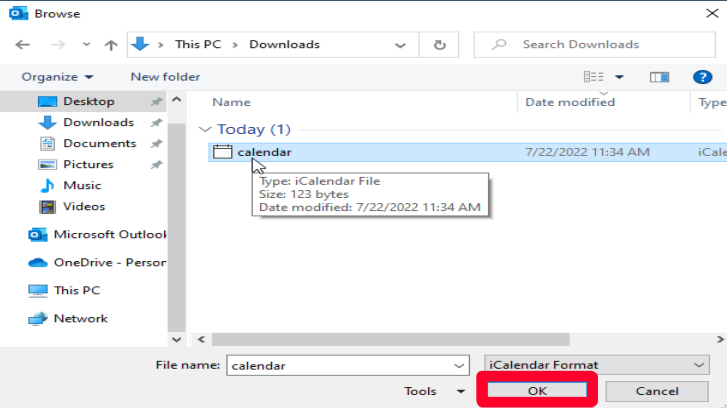Expand the Organize dropdown menu
This screenshot has height=408, width=727.
pos(57,77)
